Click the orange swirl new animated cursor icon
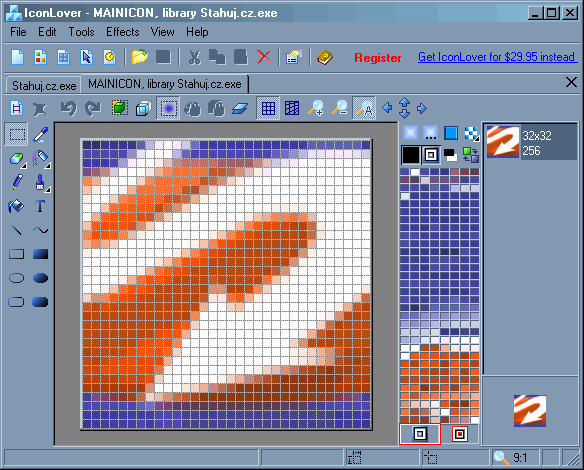 coord(110,58)
